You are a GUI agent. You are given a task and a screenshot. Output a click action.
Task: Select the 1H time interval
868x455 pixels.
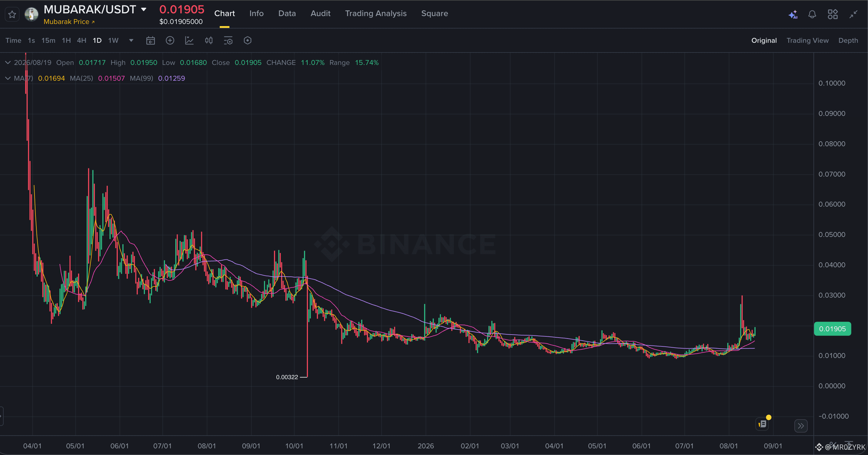click(x=66, y=40)
